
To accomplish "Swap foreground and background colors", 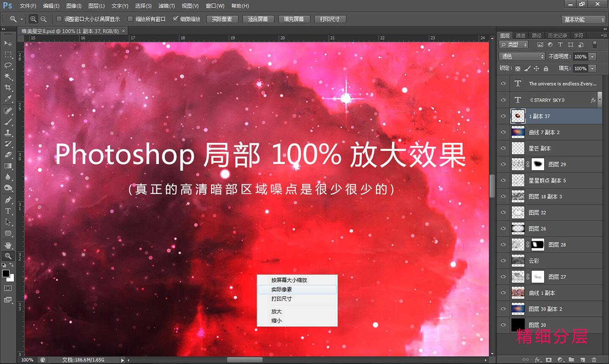I will coord(12,265).
